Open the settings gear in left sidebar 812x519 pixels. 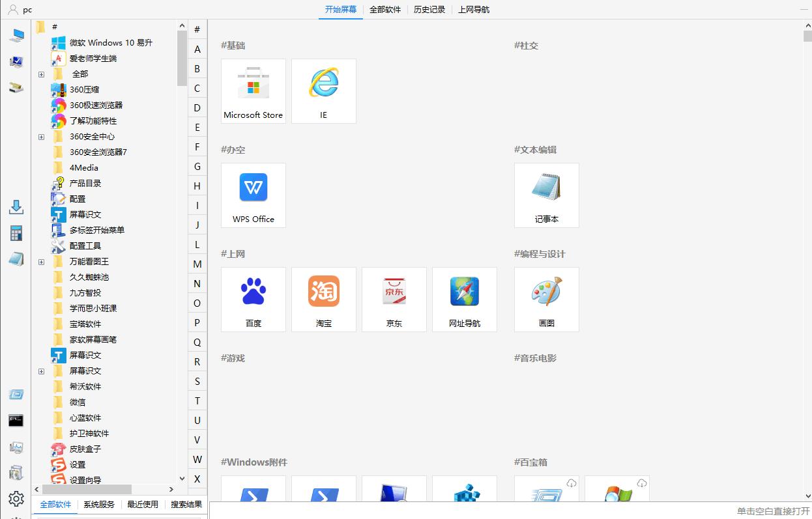coord(16,499)
